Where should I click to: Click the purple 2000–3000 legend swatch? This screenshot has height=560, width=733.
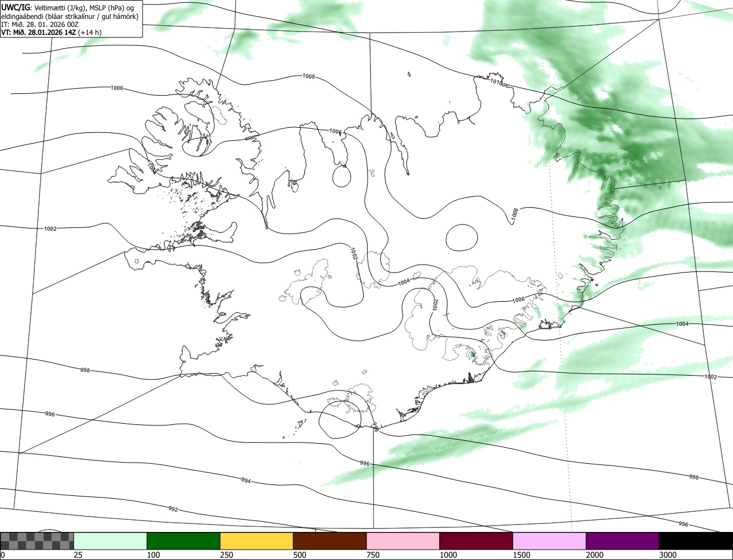622,541
